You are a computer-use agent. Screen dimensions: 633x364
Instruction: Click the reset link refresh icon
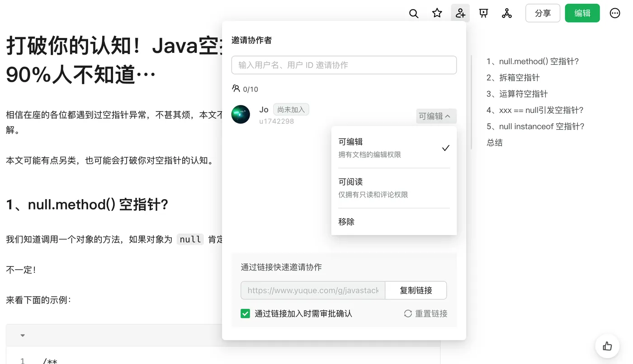coord(408,313)
